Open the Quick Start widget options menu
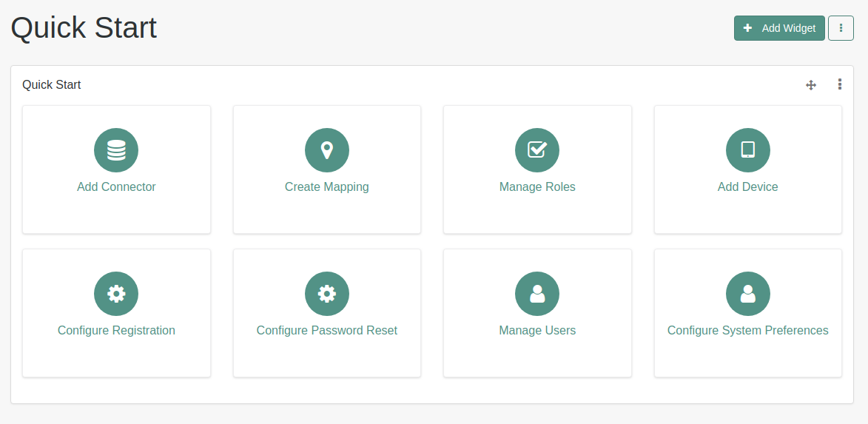Viewport: 868px width, 424px height. pyautogui.click(x=840, y=84)
